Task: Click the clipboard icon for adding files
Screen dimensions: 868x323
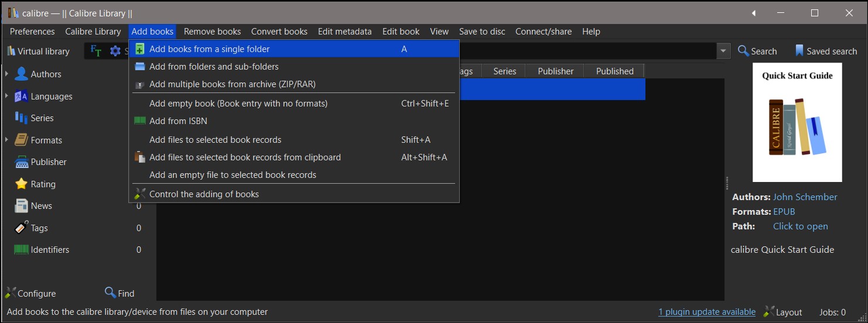Action: (x=139, y=157)
